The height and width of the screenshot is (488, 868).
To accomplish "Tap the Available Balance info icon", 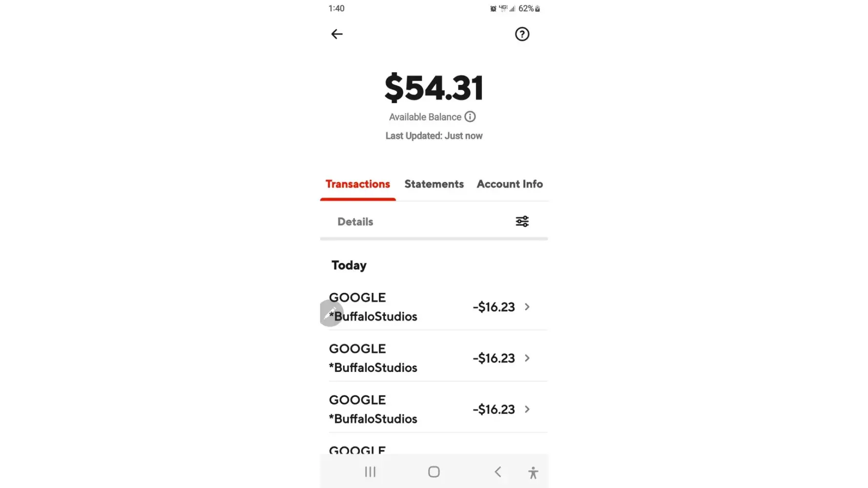I will [x=470, y=117].
